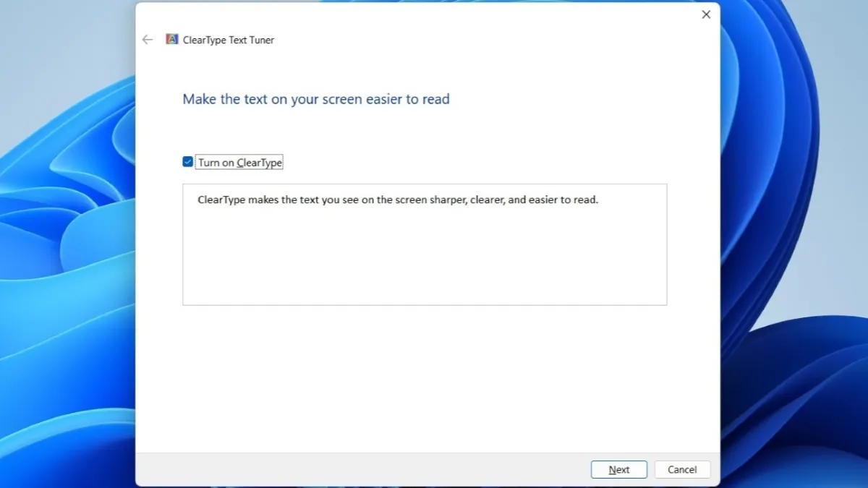Click the Turn on ClearType label text
Image resolution: width=868 pixels, height=488 pixels.
pos(239,162)
